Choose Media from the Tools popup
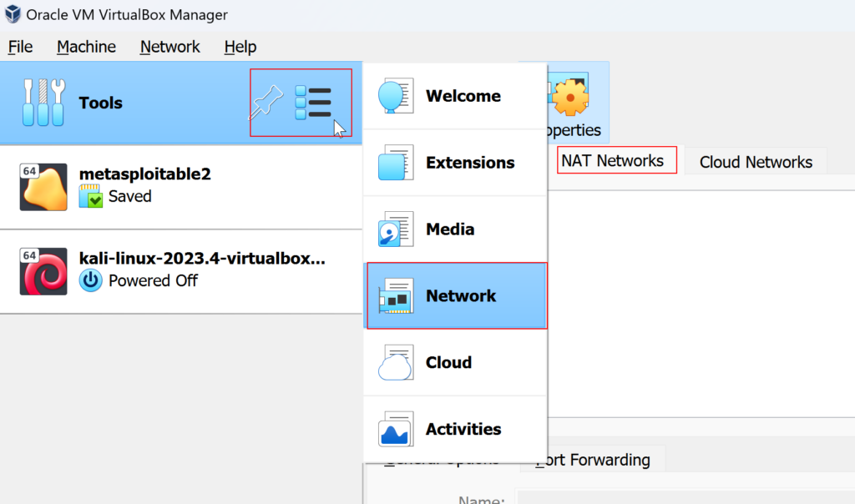 click(455, 229)
